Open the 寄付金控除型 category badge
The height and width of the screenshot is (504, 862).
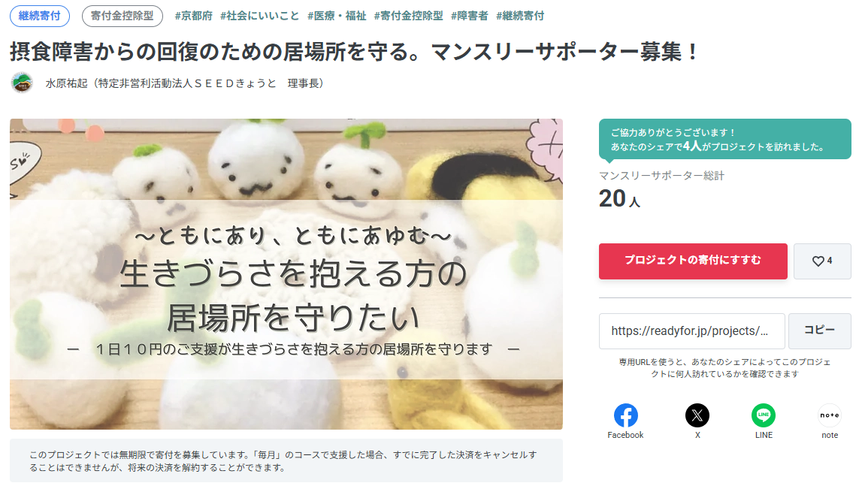122,16
